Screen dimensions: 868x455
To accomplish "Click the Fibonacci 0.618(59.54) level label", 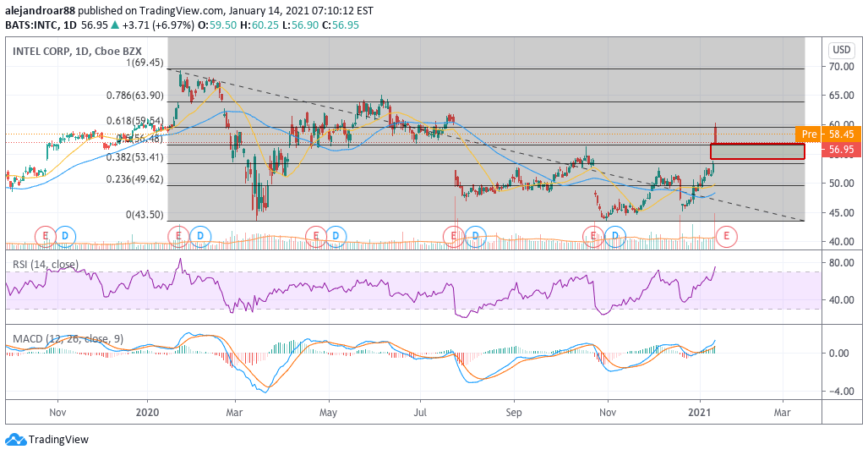I will [135, 121].
